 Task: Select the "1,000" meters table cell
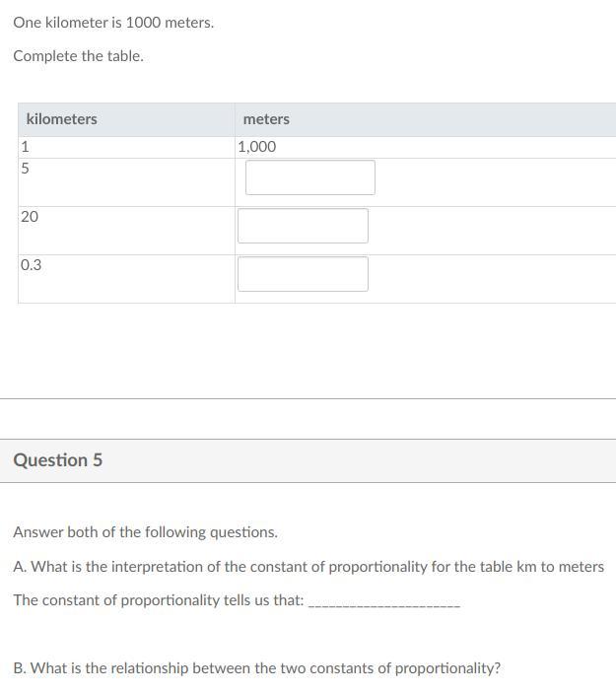[257, 147]
